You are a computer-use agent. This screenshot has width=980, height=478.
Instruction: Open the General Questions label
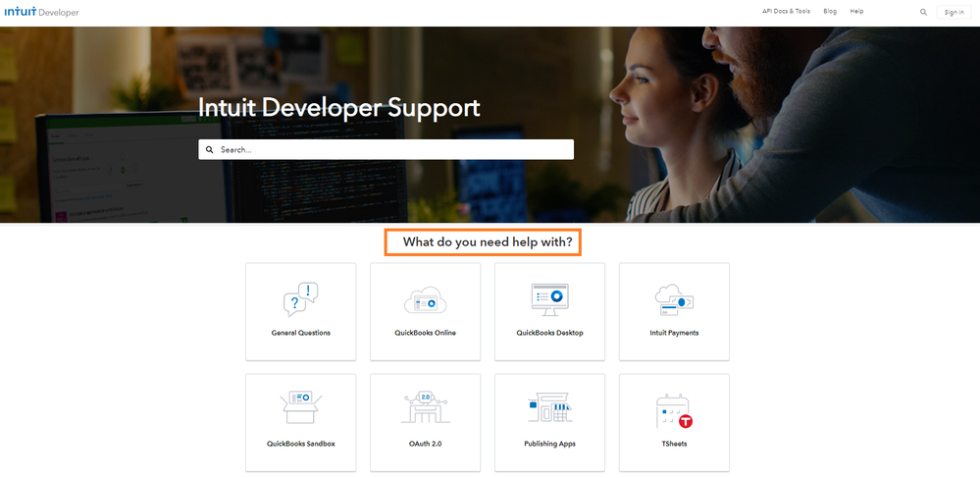coord(300,333)
